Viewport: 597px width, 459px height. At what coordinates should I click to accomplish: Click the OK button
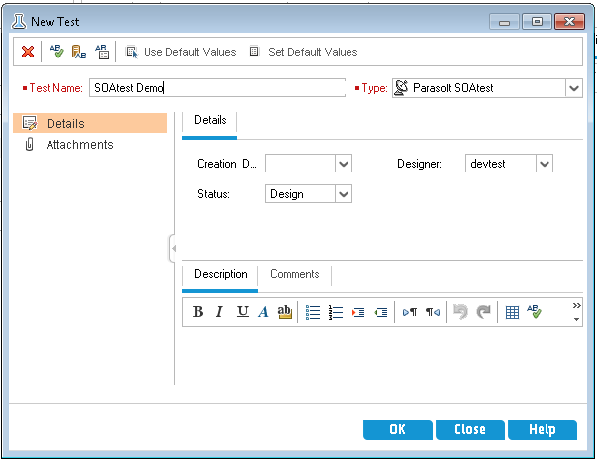click(x=397, y=430)
